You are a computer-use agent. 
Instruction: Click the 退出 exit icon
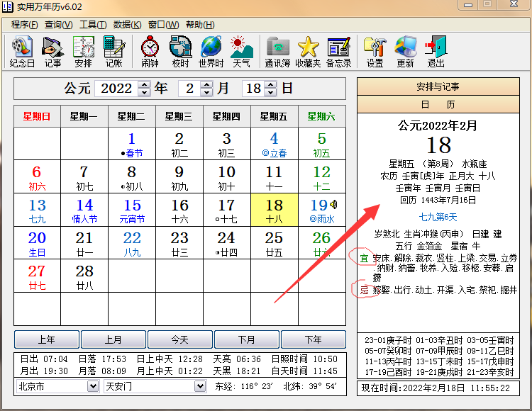[436, 51]
